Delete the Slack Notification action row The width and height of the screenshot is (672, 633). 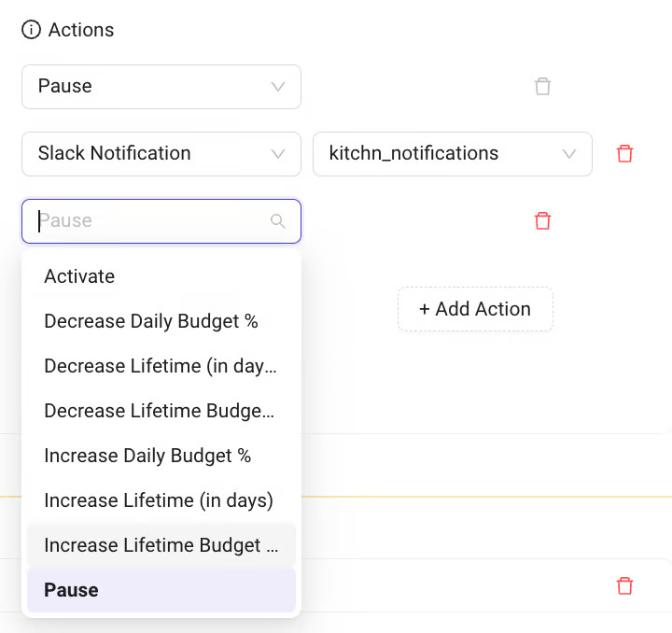pyautogui.click(x=625, y=154)
